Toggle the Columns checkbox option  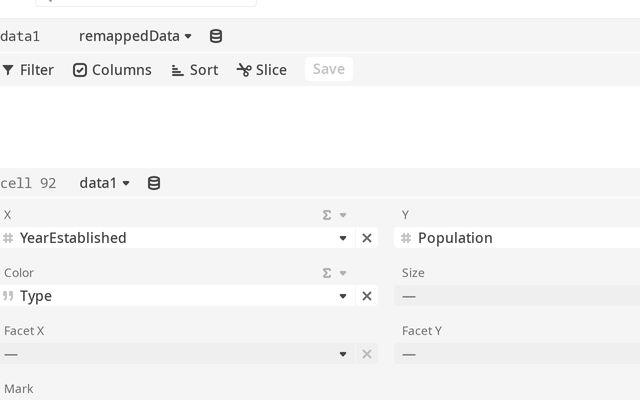(x=112, y=70)
